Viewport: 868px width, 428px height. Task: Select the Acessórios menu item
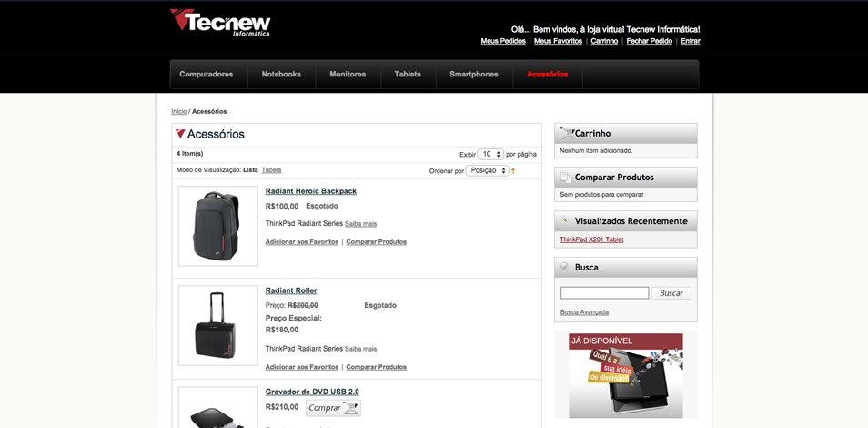point(548,75)
